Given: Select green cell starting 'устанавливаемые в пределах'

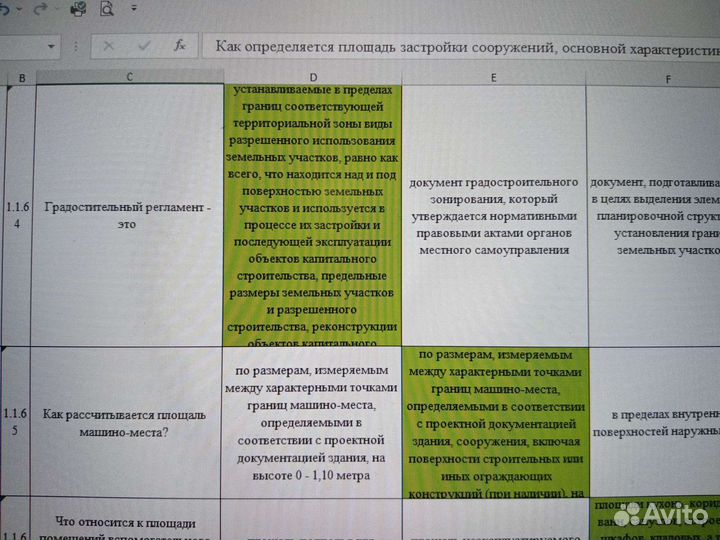Looking at the screenshot, I should [312, 215].
